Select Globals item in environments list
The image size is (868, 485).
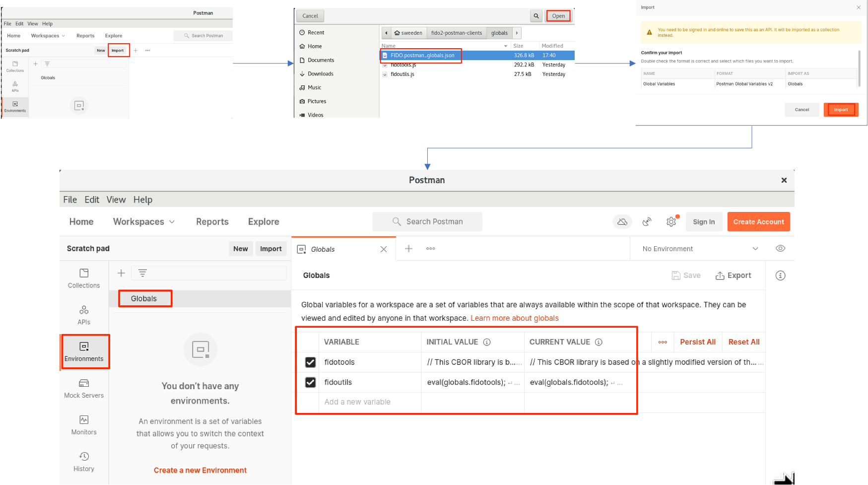pyautogui.click(x=200, y=299)
